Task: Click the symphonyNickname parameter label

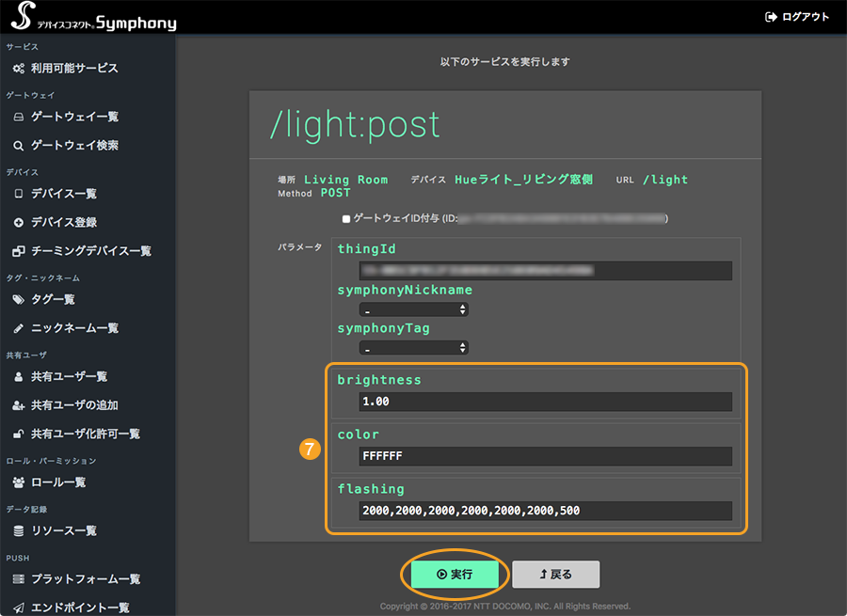Action: pyautogui.click(x=405, y=291)
